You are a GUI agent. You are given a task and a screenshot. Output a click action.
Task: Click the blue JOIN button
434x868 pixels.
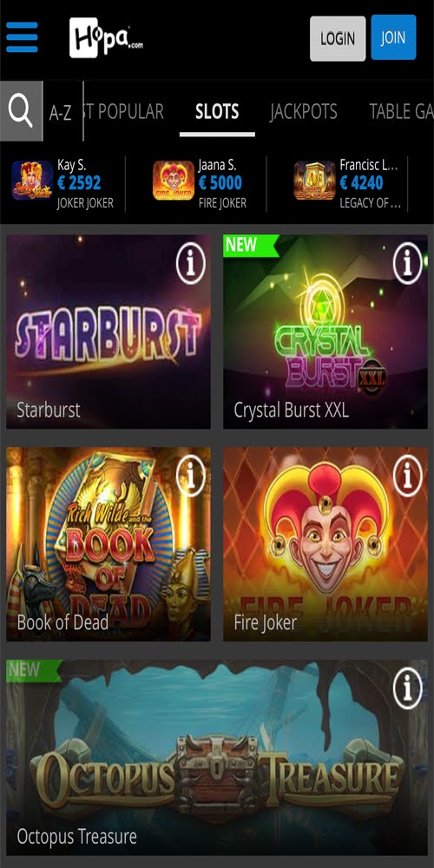(x=393, y=37)
